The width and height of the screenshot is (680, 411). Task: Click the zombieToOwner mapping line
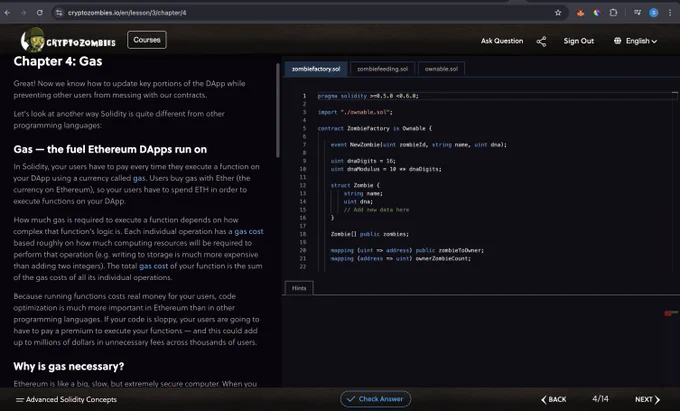pos(407,250)
